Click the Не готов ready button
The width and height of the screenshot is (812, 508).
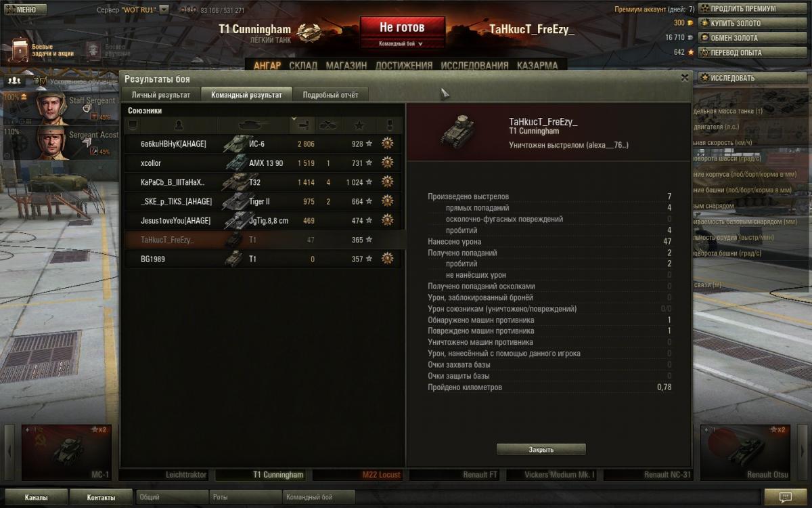(x=402, y=28)
